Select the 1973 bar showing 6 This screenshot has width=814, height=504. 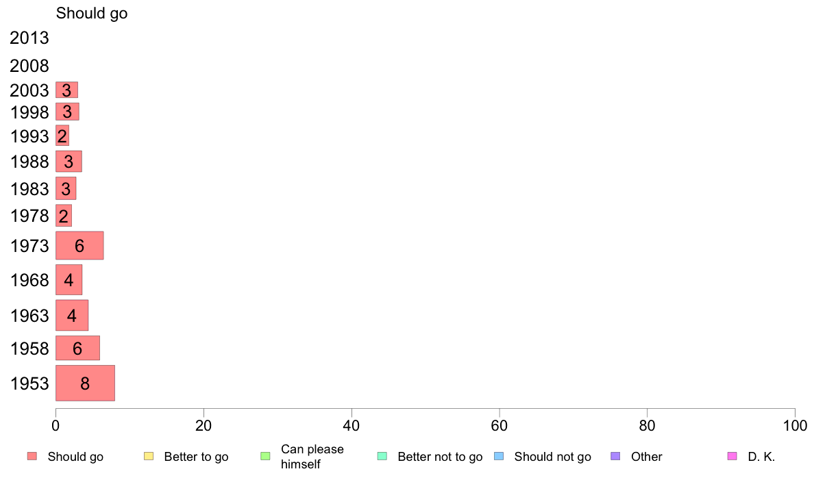tap(79, 246)
